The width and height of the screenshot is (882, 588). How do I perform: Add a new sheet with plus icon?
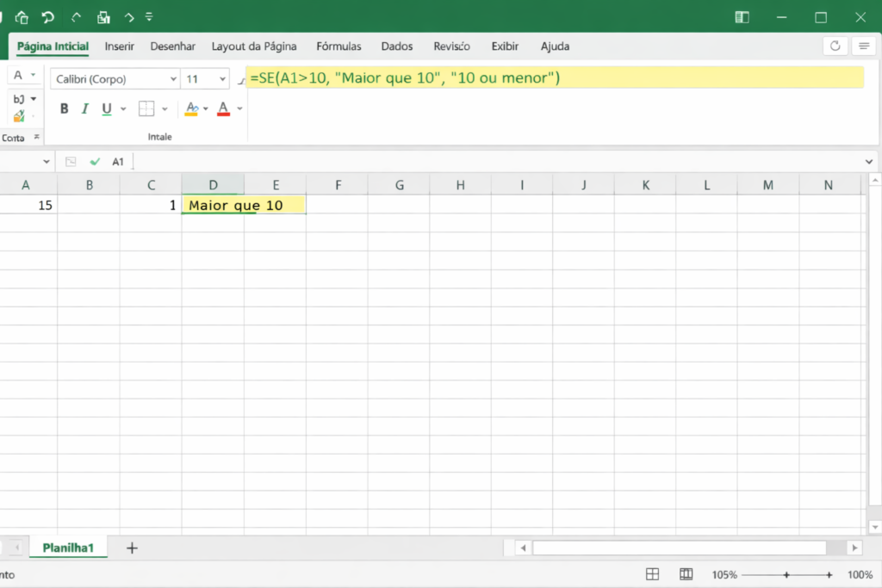(132, 548)
